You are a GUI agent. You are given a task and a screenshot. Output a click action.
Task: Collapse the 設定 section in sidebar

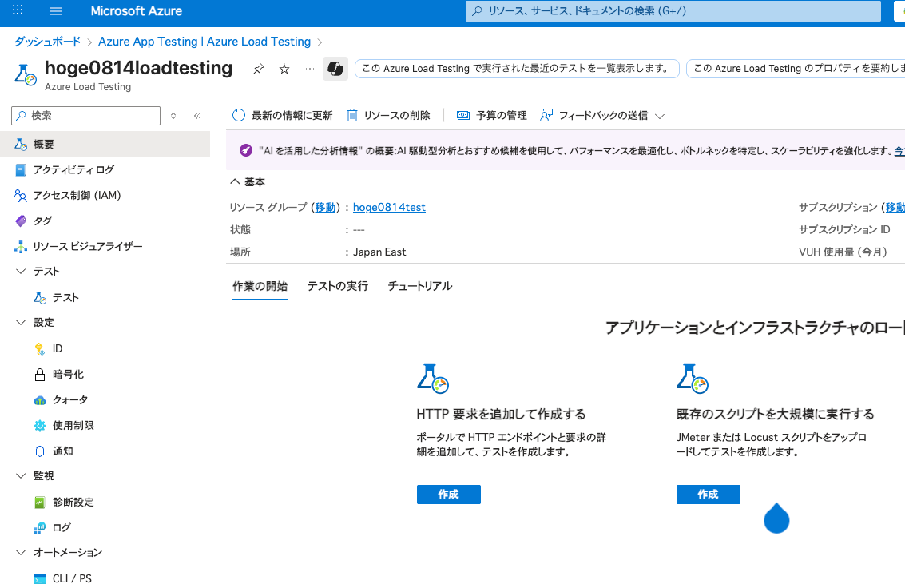(x=21, y=323)
